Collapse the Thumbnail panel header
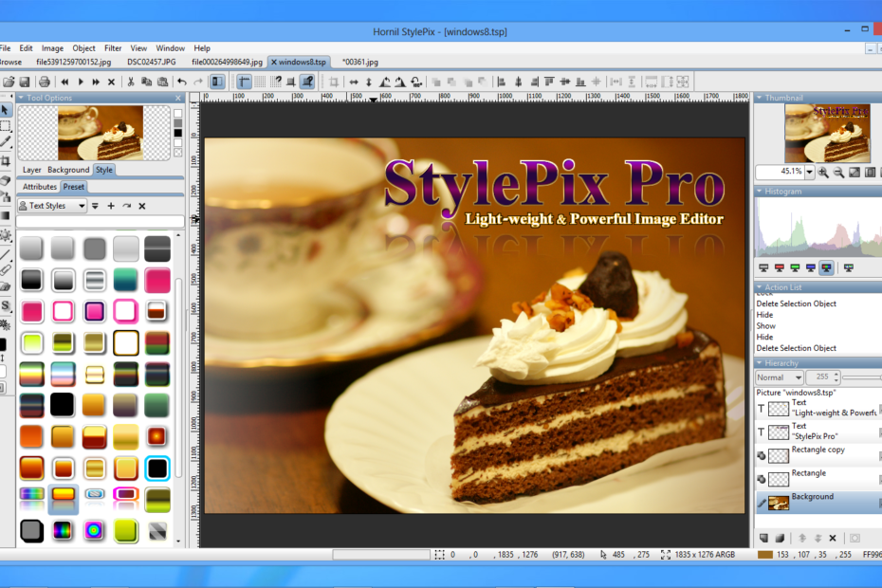Screen dimensions: 882x588 [760, 98]
